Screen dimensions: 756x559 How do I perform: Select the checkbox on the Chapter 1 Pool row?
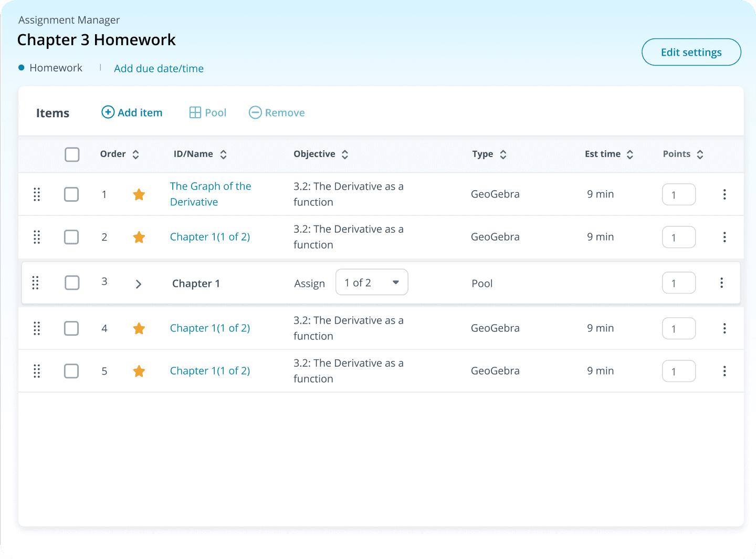tap(72, 283)
